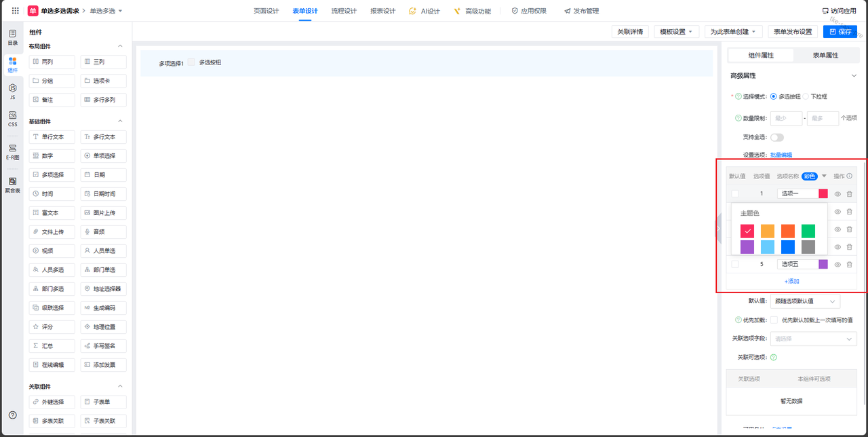
Task: Open the CSS panel in sidebar
Action: [x=12, y=119]
